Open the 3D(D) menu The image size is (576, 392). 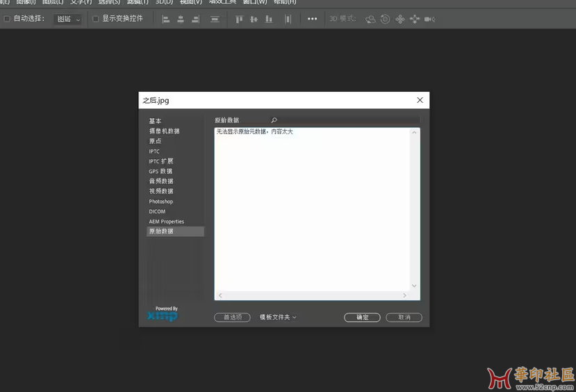coord(164,2)
